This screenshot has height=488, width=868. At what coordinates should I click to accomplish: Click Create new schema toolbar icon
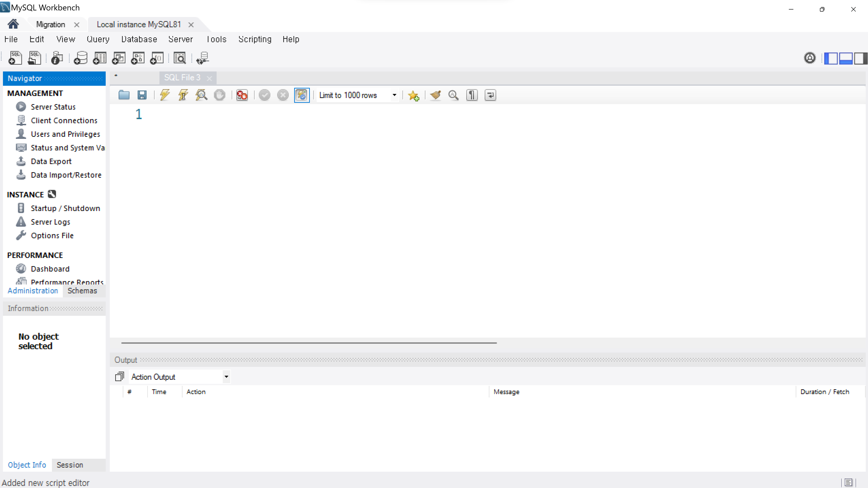(x=81, y=58)
